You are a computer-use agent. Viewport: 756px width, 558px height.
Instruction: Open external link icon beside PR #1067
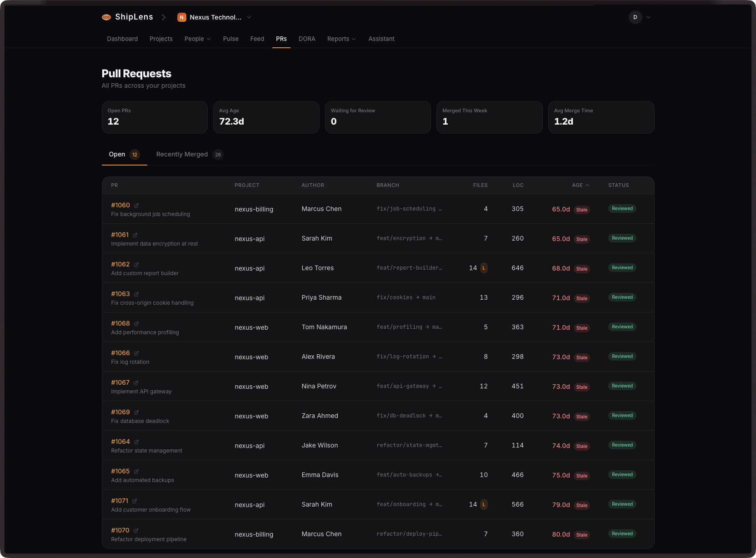coord(136,382)
